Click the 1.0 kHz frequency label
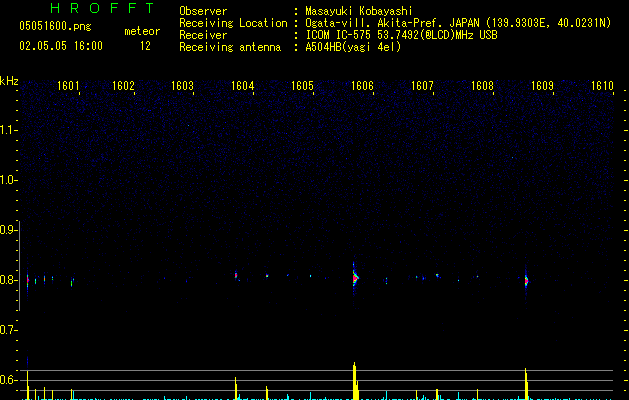 coord(8,180)
